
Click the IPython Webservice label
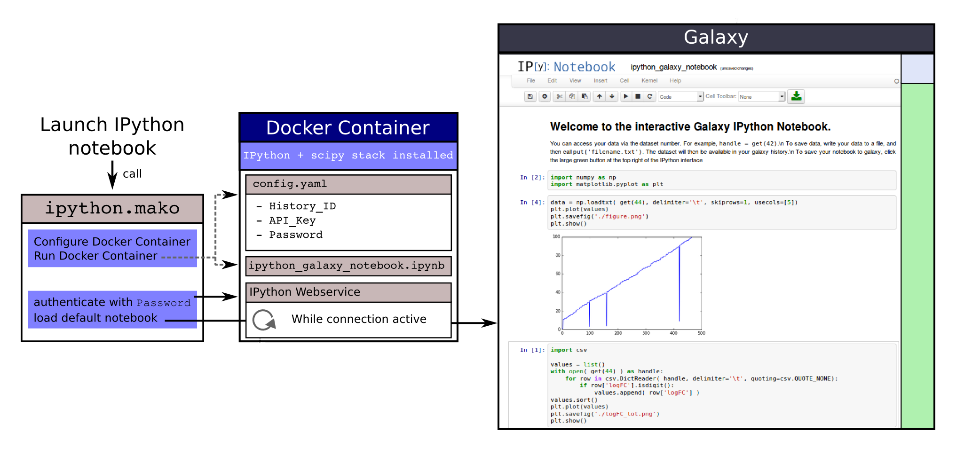pyautogui.click(x=305, y=292)
